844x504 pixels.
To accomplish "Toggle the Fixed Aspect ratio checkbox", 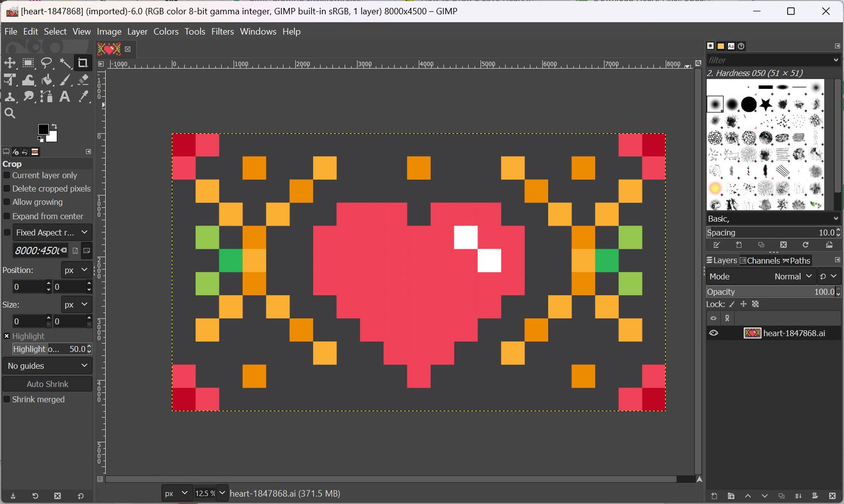I will (x=7, y=232).
